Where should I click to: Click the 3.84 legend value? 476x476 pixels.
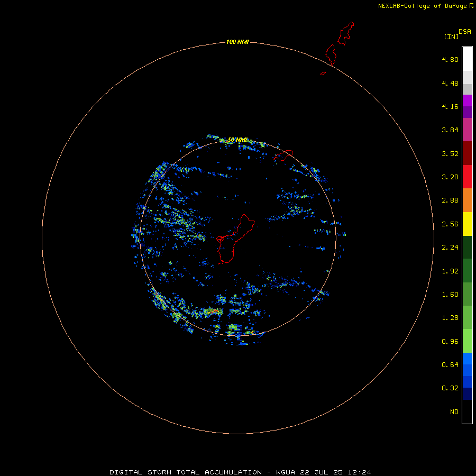point(450,130)
